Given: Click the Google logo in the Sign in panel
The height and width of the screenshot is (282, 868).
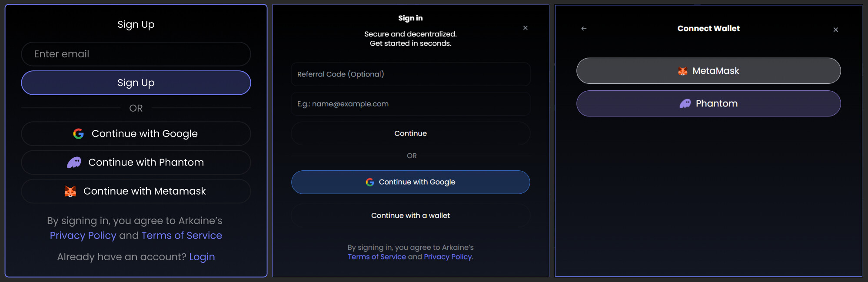Looking at the screenshot, I should [370, 182].
